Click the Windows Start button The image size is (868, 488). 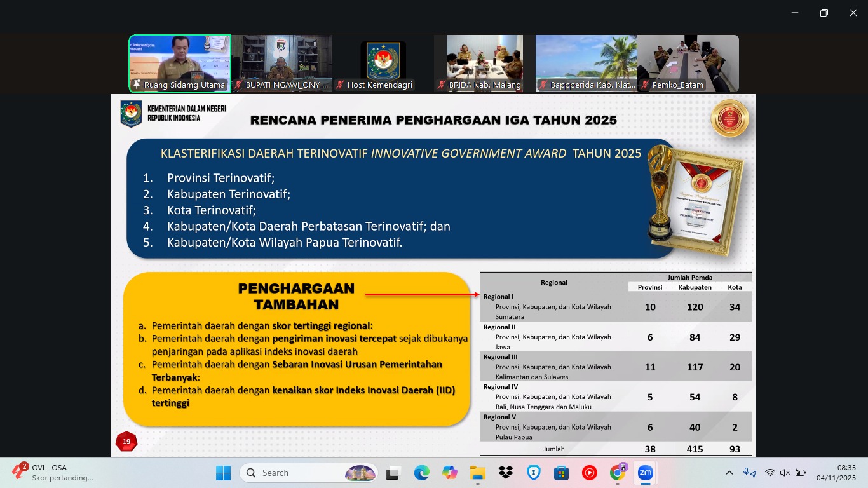pos(224,473)
